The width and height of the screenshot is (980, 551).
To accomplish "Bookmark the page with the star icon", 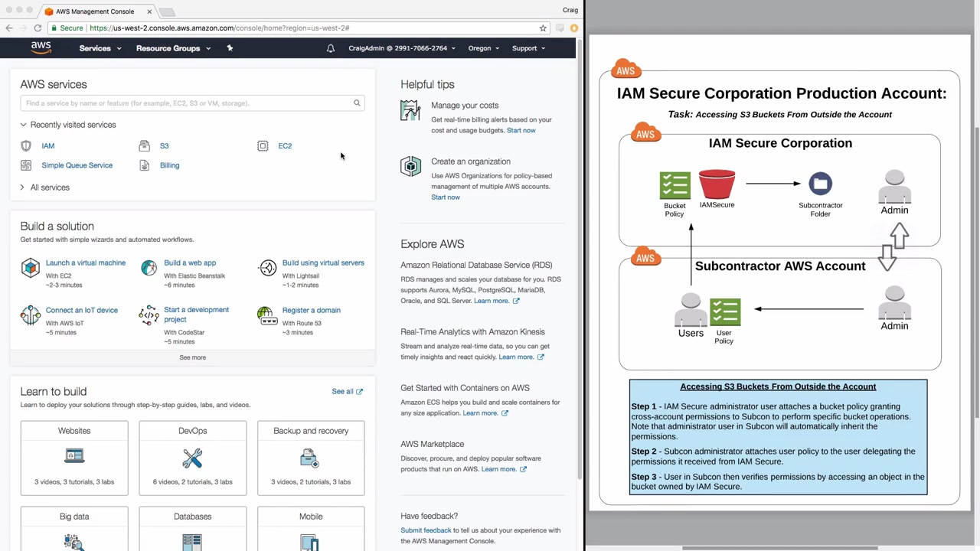I will (x=543, y=28).
